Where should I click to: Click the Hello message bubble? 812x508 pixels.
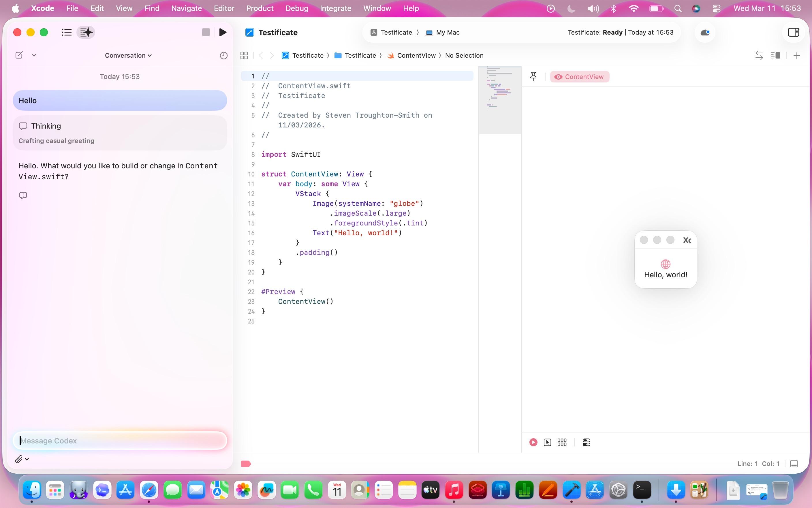click(x=120, y=100)
